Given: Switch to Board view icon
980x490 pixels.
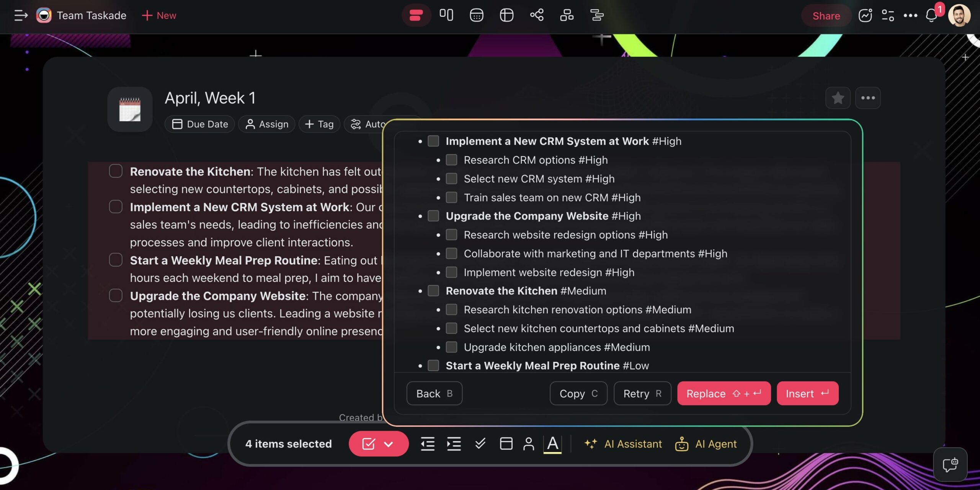Looking at the screenshot, I should (x=446, y=15).
